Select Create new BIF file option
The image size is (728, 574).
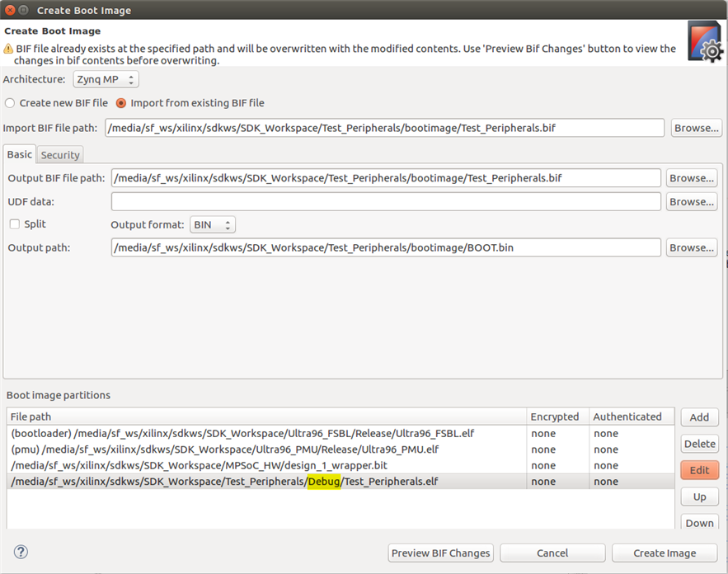pos(10,103)
